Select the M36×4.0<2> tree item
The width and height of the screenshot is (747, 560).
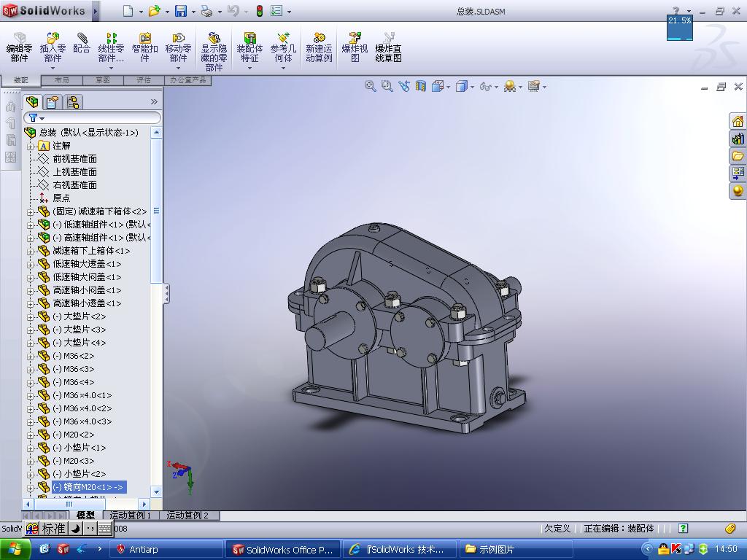(x=82, y=408)
